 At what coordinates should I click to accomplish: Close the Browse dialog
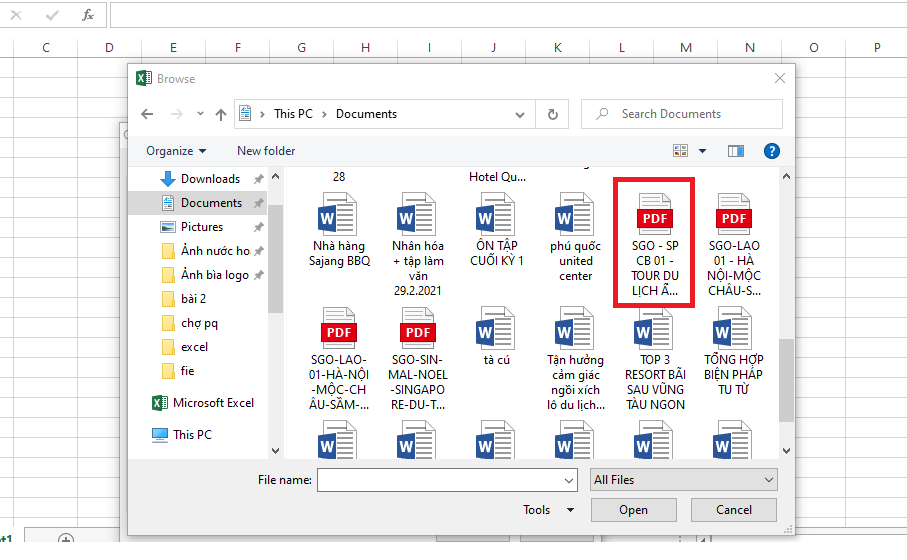pos(780,78)
